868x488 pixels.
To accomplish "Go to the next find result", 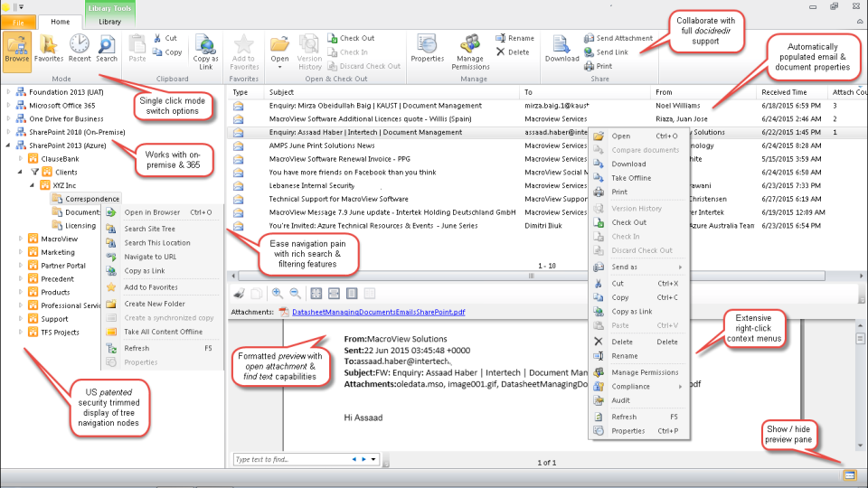I will click(363, 459).
